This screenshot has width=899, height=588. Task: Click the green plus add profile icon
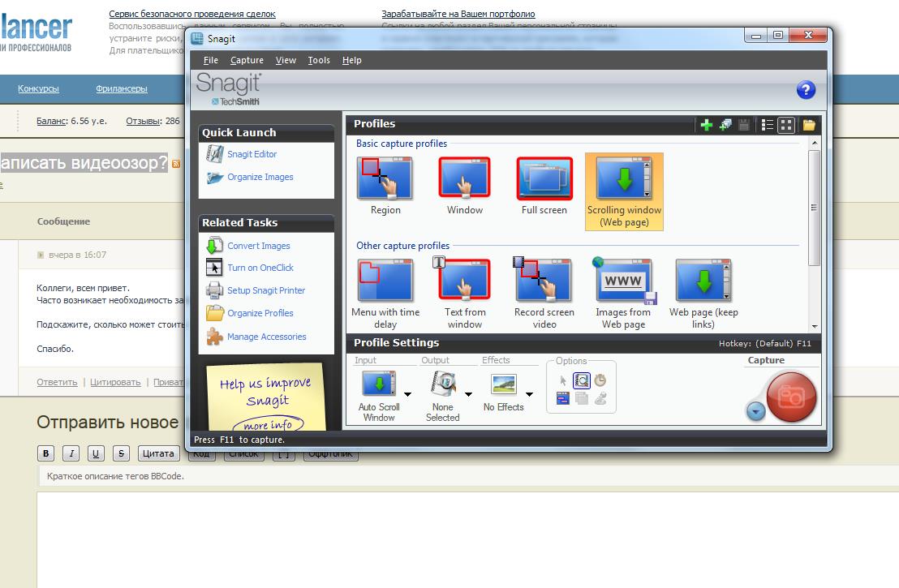click(x=706, y=125)
